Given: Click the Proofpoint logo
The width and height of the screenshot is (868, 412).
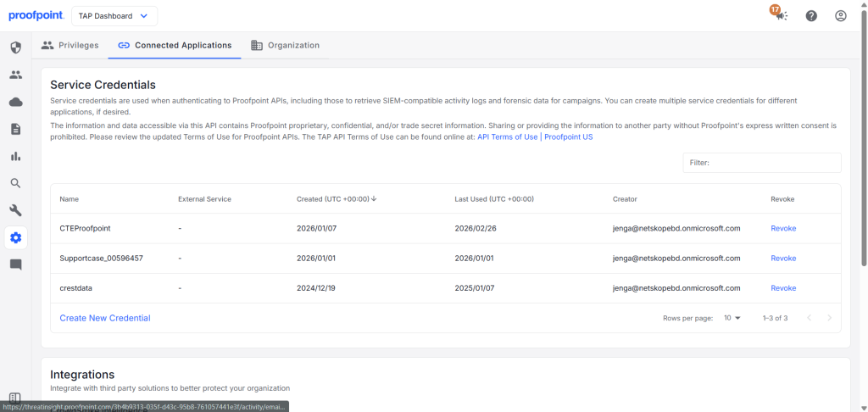Looking at the screenshot, I should tap(36, 15).
